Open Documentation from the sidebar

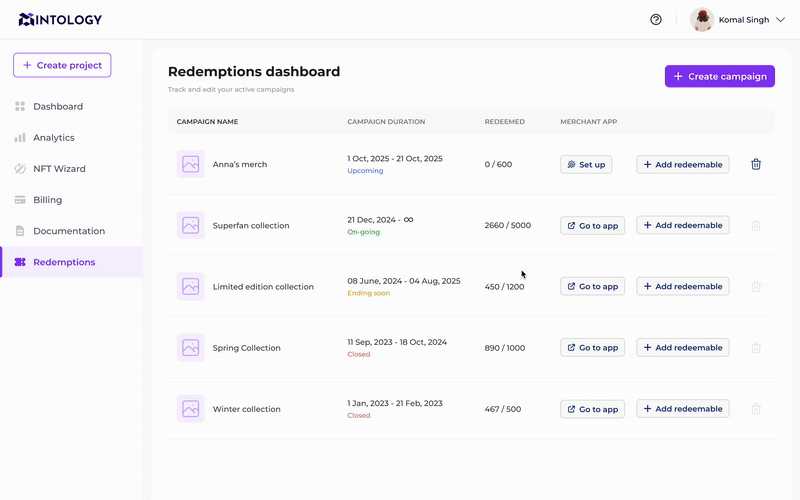71,231
